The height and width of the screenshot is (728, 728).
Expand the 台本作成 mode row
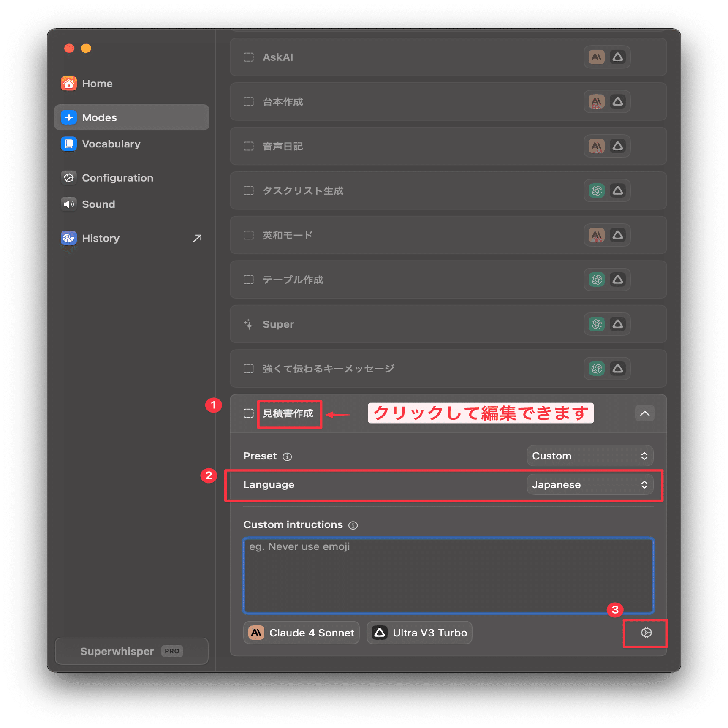[x=448, y=102]
